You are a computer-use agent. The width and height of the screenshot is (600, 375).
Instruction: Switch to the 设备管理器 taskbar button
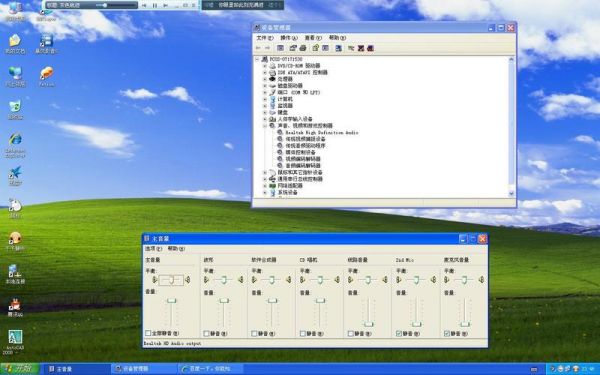[143, 369]
